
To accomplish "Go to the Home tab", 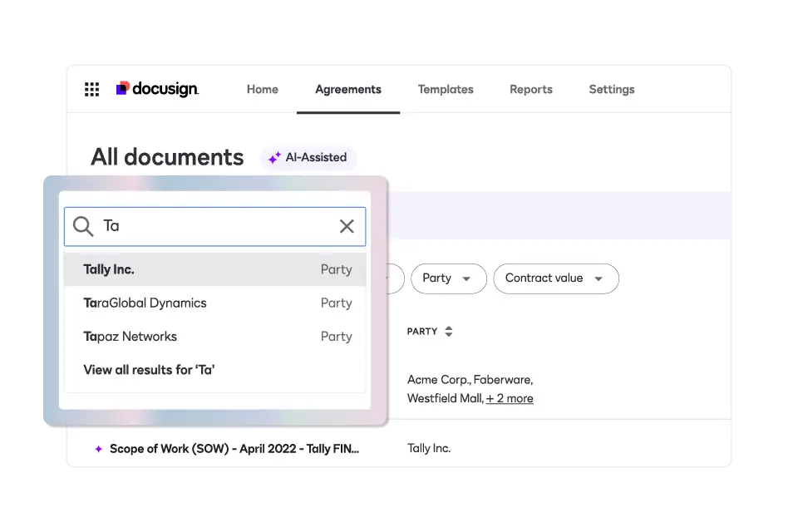I will [x=262, y=90].
